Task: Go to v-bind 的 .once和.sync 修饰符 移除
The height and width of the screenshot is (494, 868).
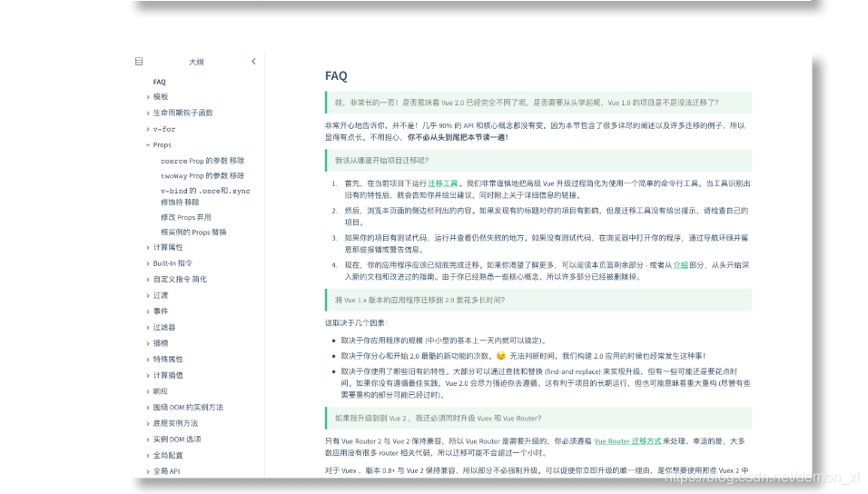Action: tap(205, 196)
